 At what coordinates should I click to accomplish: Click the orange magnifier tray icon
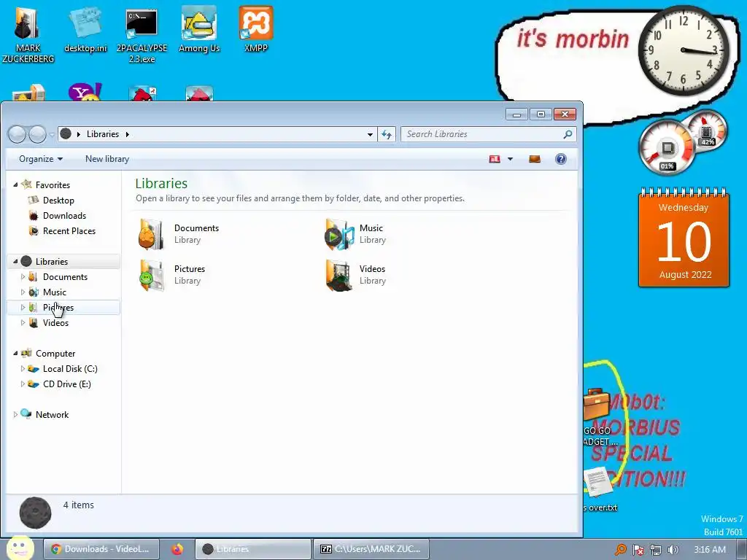click(621, 550)
